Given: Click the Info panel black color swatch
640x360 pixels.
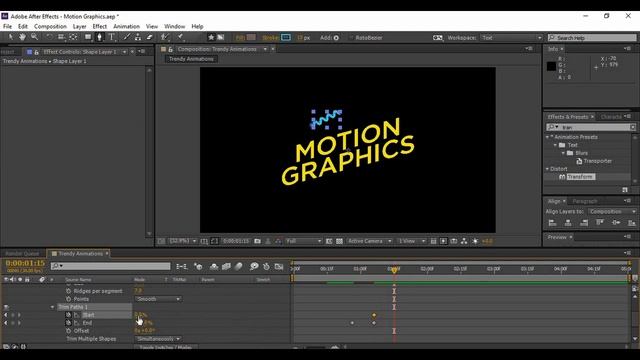Looking at the screenshot, I should (551, 66).
